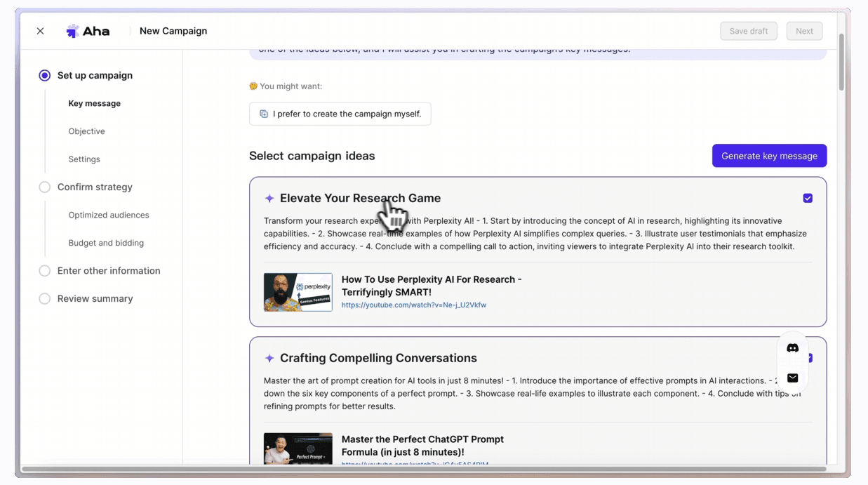Click the email envelope icon
The image size is (868, 485).
click(792, 378)
